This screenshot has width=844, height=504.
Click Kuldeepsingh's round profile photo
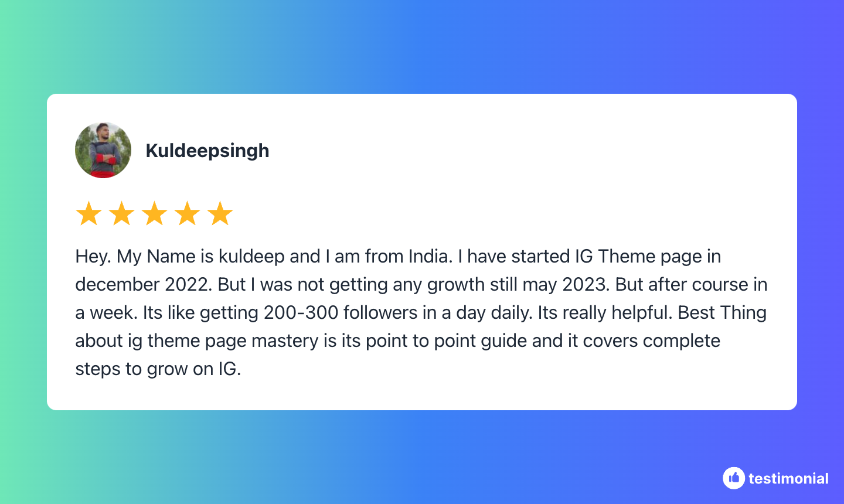tap(103, 150)
